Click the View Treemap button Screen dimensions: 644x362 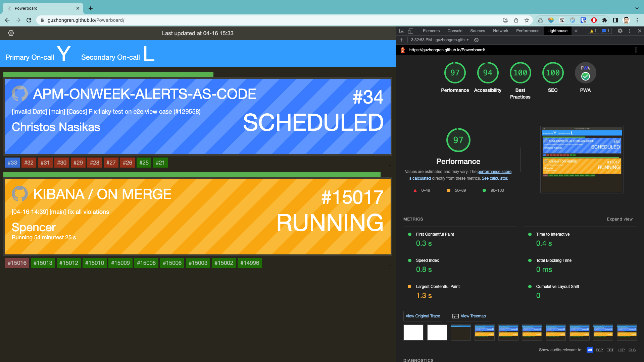tap(468, 316)
